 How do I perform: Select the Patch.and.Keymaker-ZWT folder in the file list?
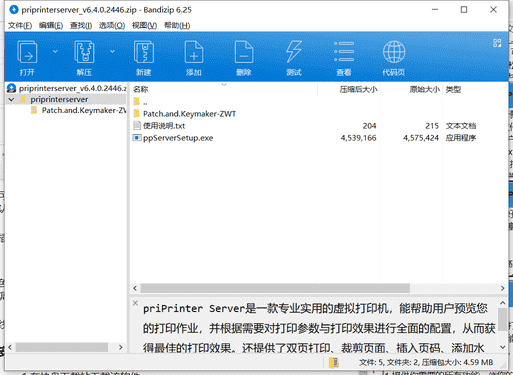tap(189, 114)
